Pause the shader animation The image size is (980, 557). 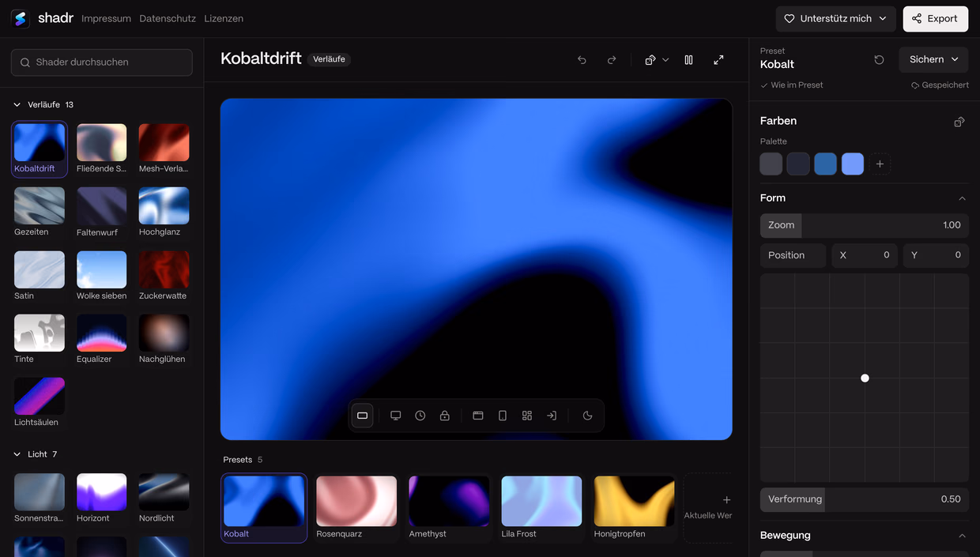pyautogui.click(x=688, y=60)
